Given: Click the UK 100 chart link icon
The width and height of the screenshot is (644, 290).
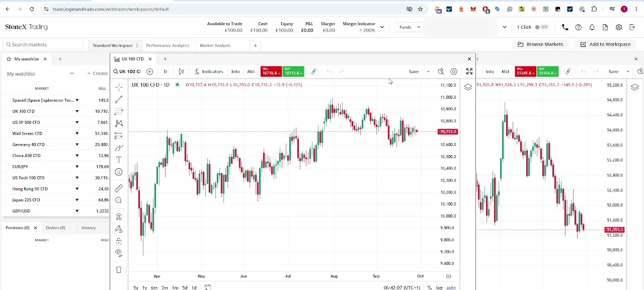Looking at the screenshot, I should pyautogui.click(x=313, y=71).
